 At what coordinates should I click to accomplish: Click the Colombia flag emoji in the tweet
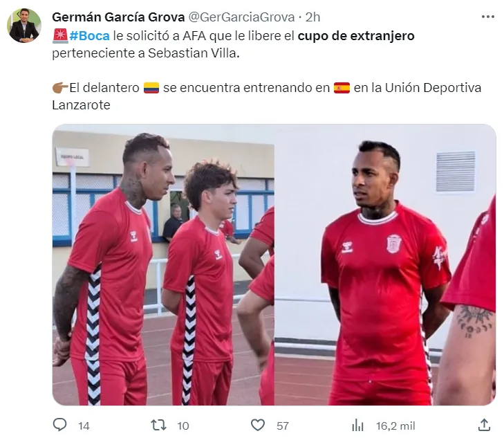151,87
